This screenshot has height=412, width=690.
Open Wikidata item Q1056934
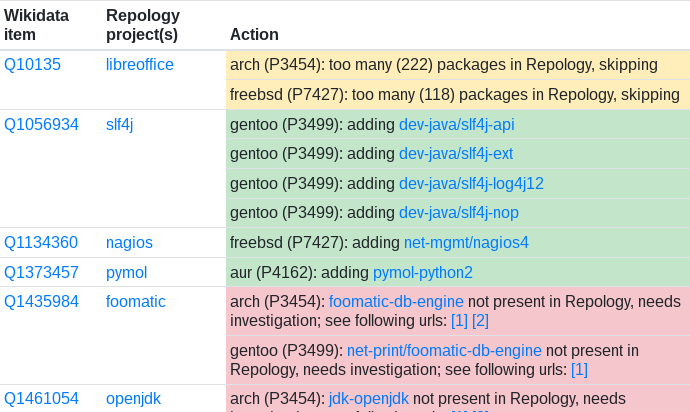(41, 125)
